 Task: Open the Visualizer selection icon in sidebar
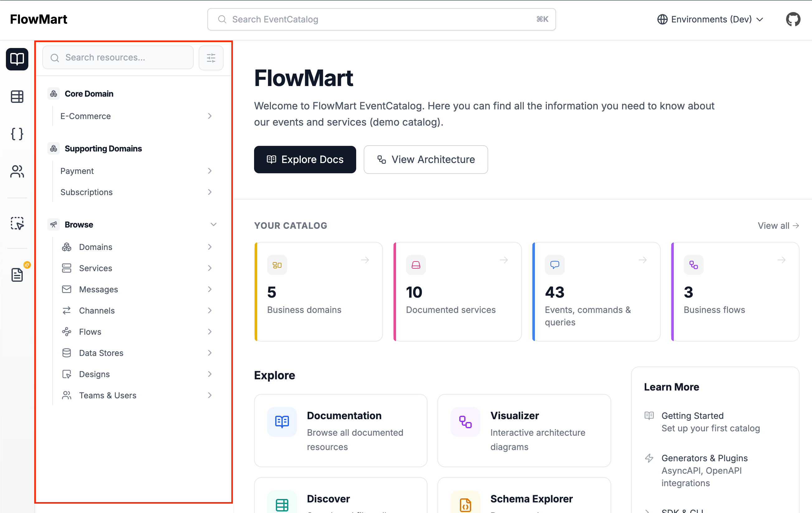point(17,223)
